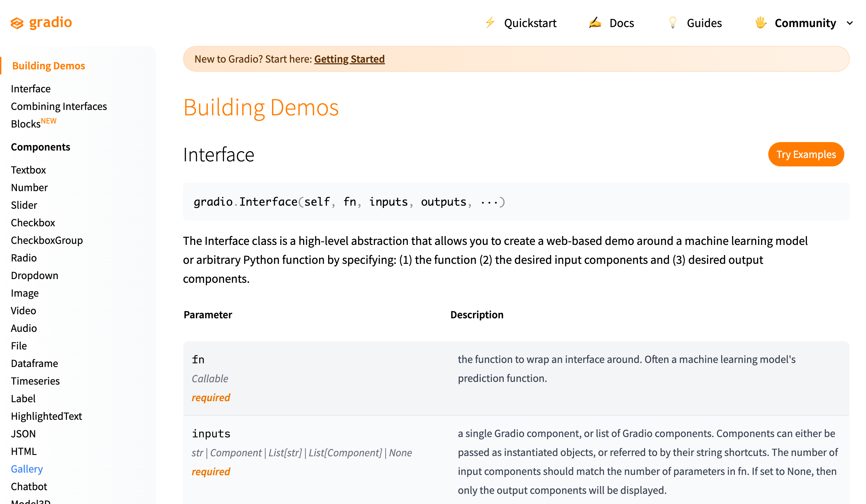This screenshot has height=504, width=866.
Task: Click the Callable type label
Action: pyautogui.click(x=210, y=379)
